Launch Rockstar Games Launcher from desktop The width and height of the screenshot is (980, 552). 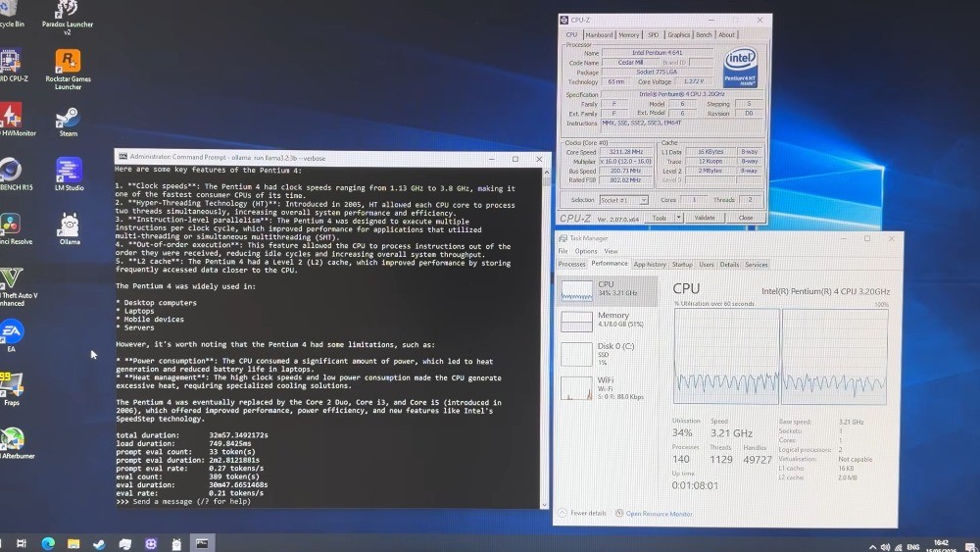tap(68, 70)
